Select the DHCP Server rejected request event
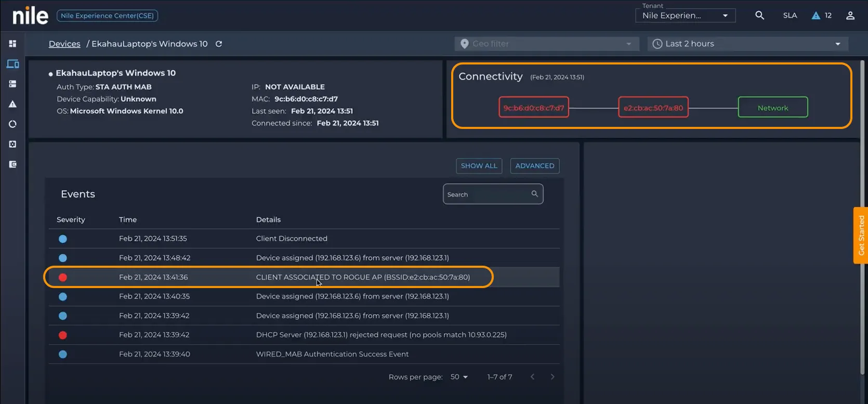 point(304,335)
